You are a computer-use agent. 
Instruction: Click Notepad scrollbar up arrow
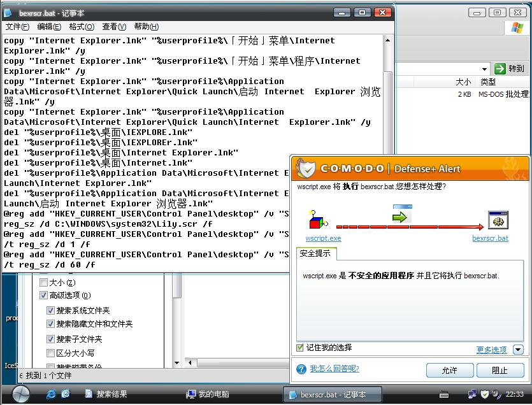coord(387,40)
